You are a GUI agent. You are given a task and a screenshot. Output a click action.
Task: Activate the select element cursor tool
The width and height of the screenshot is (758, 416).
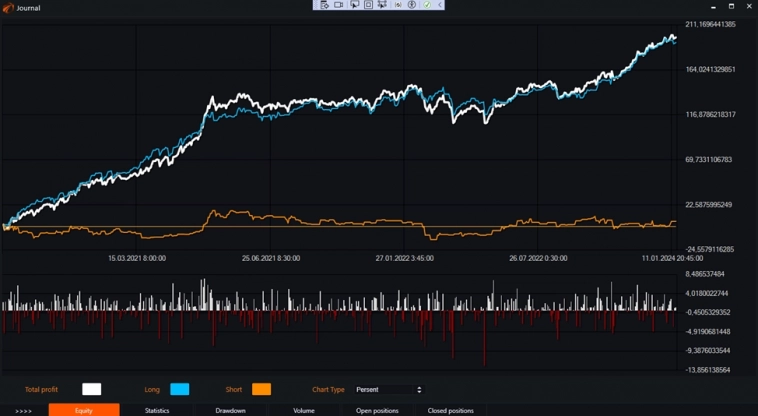coord(354,5)
